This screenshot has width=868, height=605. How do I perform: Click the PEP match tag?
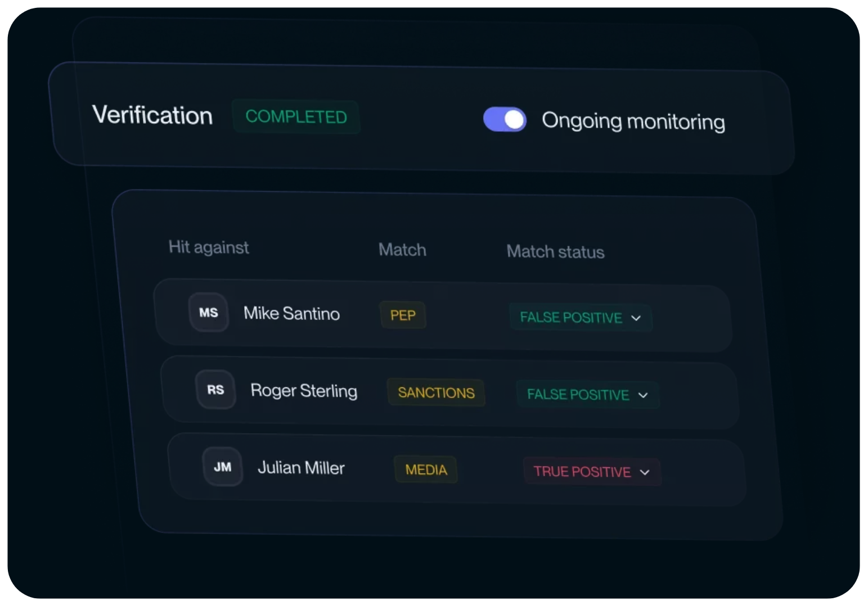[x=403, y=315]
